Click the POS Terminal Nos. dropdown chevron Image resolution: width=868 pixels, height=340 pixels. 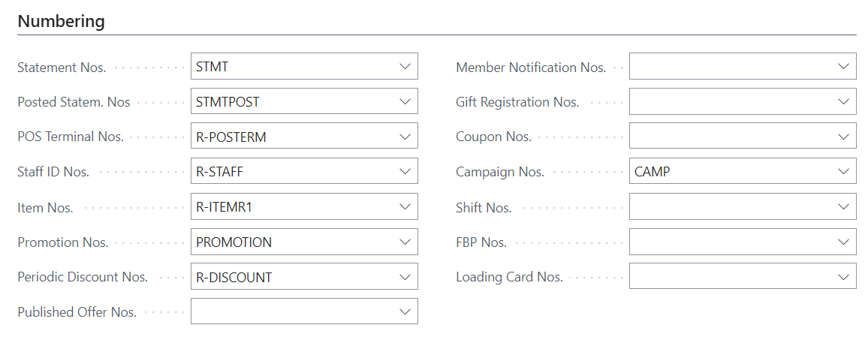click(x=405, y=137)
